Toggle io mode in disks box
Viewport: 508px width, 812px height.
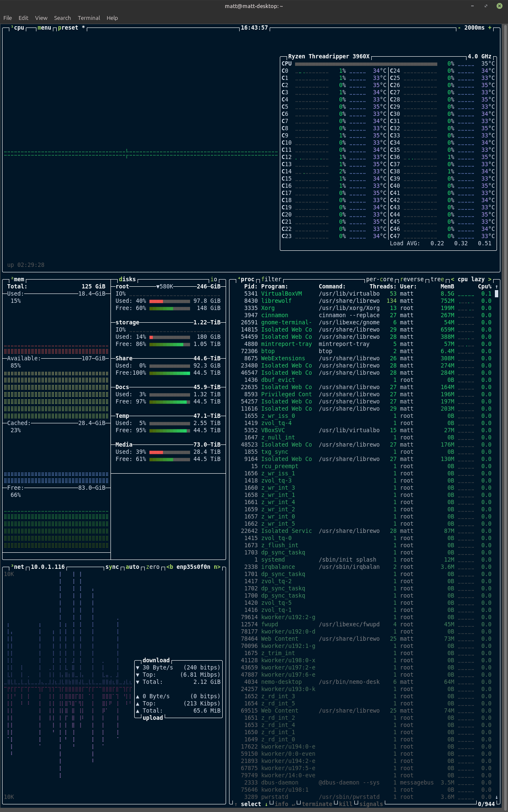pos(214,280)
